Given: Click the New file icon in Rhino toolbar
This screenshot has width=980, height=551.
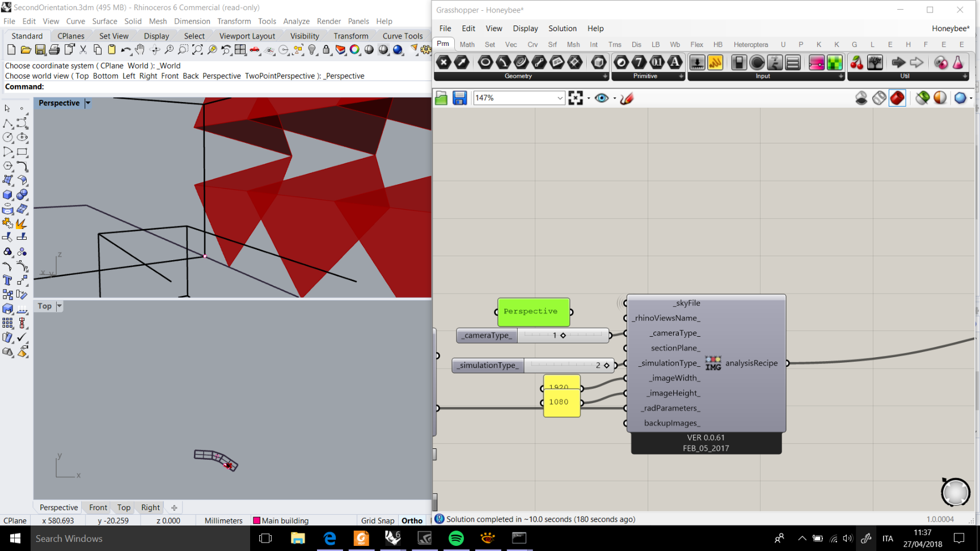Looking at the screenshot, I should (x=11, y=50).
